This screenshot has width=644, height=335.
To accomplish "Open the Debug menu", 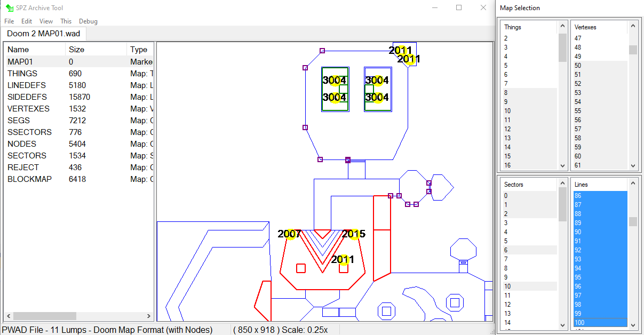I will [88, 21].
